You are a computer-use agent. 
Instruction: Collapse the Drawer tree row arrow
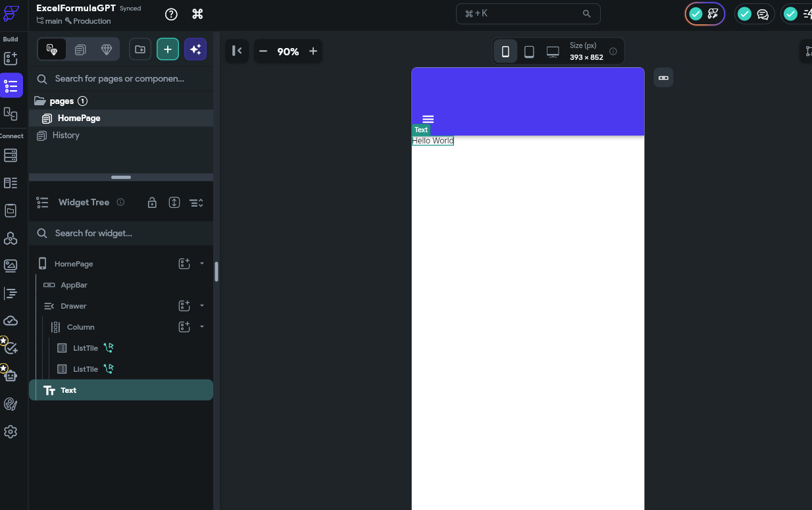(x=202, y=306)
